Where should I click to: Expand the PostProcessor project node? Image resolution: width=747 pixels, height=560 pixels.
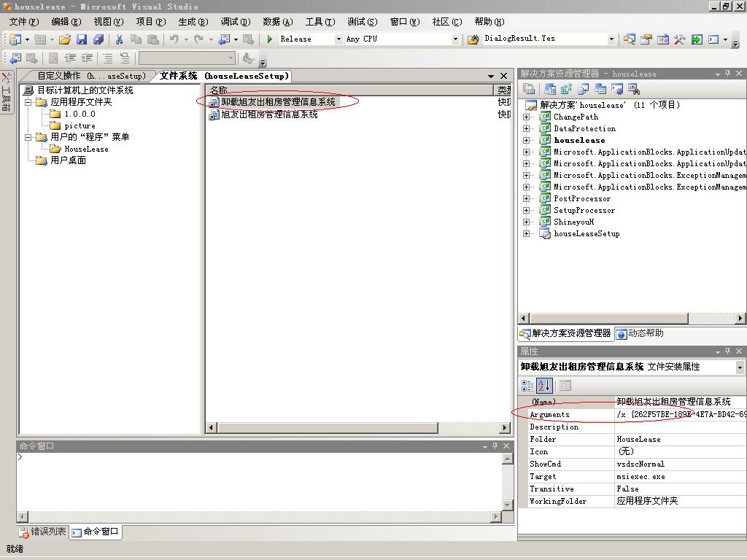pos(527,198)
